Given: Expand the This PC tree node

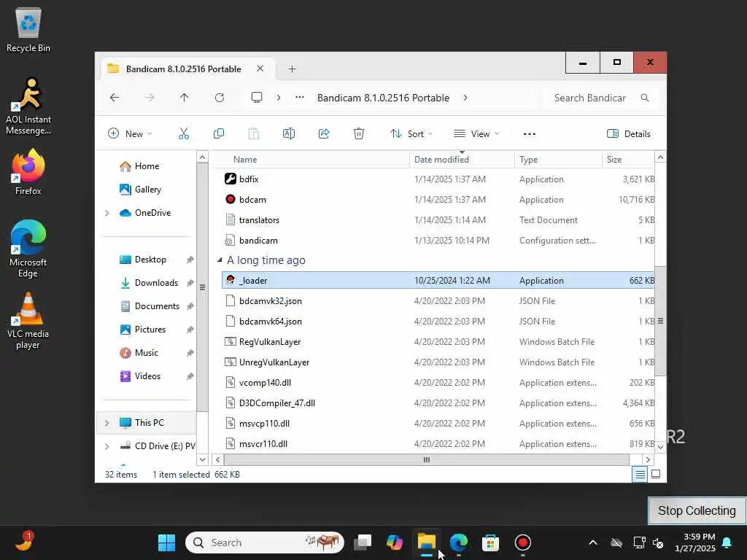Looking at the screenshot, I should click(107, 423).
